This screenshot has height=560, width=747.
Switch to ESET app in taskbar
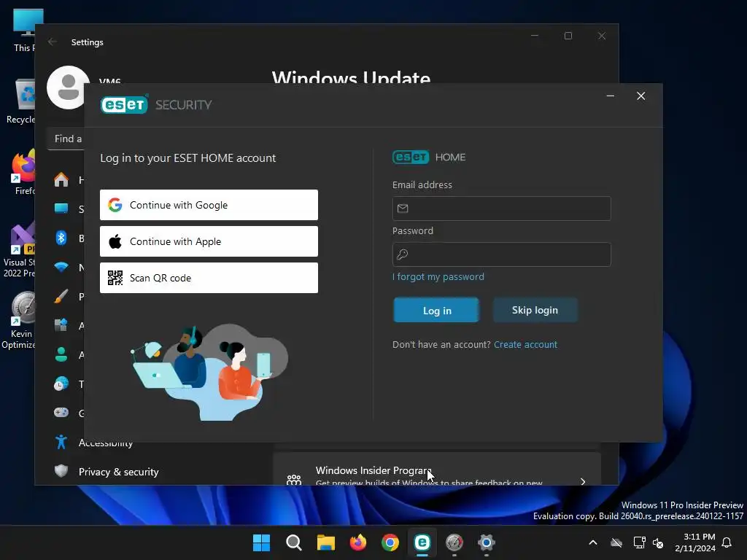(x=422, y=542)
